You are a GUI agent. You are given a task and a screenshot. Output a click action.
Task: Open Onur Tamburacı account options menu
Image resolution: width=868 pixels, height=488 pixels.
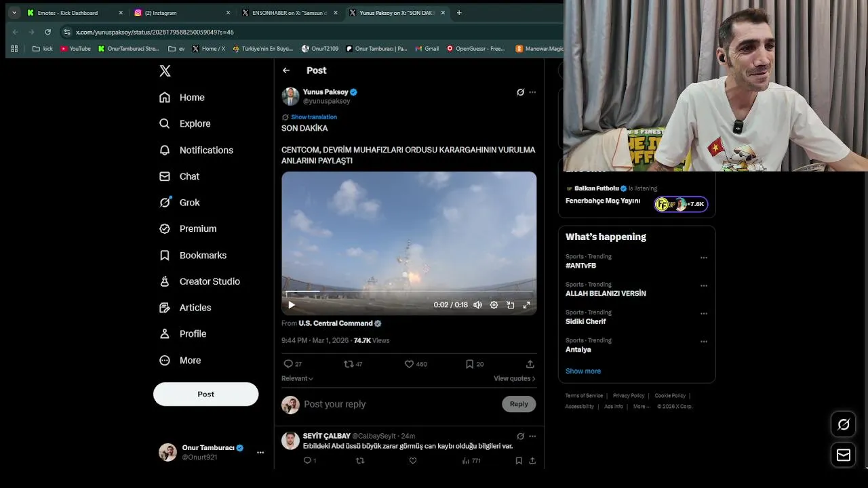260,452
